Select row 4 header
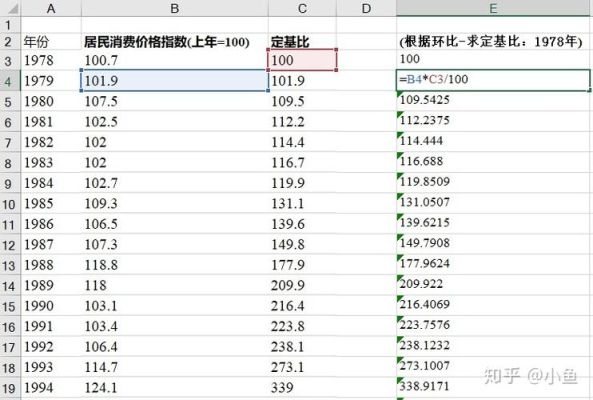Image resolution: width=593 pixels, height=400 pixels. coord(10,81)
